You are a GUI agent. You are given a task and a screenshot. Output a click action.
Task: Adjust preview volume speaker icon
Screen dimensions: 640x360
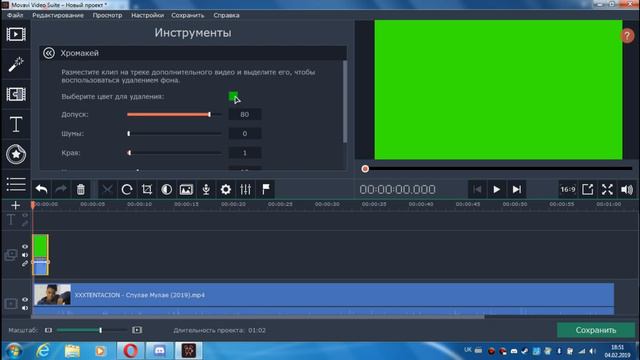627,189
